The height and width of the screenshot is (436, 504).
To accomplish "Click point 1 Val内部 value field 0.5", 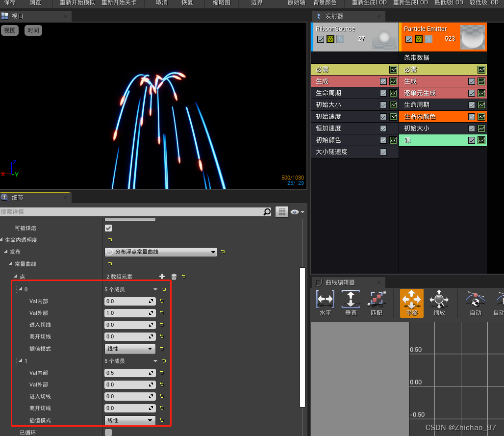I will (130, 373).
